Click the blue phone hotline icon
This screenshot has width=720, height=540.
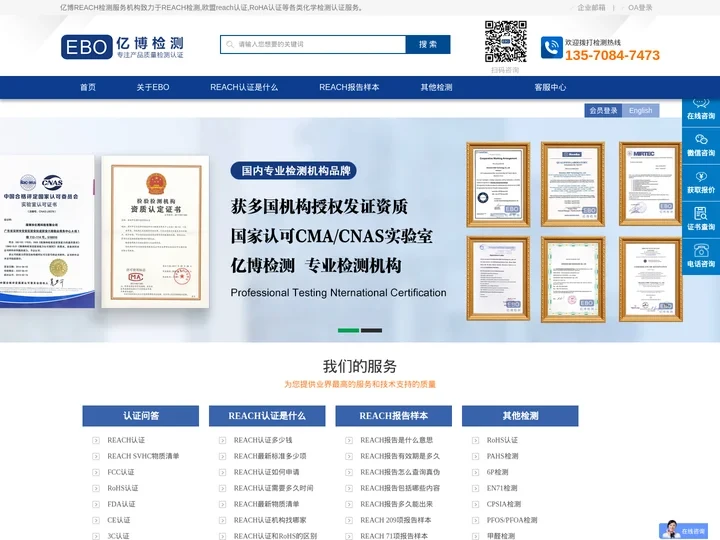(551, 47)
